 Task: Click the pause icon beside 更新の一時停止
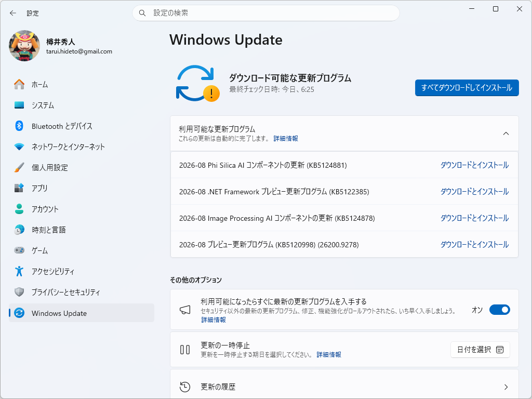185,350
